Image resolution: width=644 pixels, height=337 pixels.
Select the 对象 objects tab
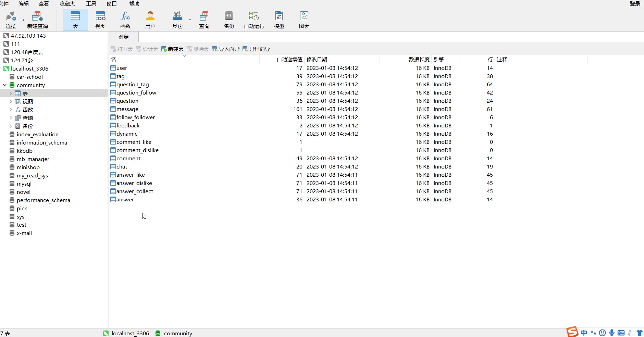[124, 37]
